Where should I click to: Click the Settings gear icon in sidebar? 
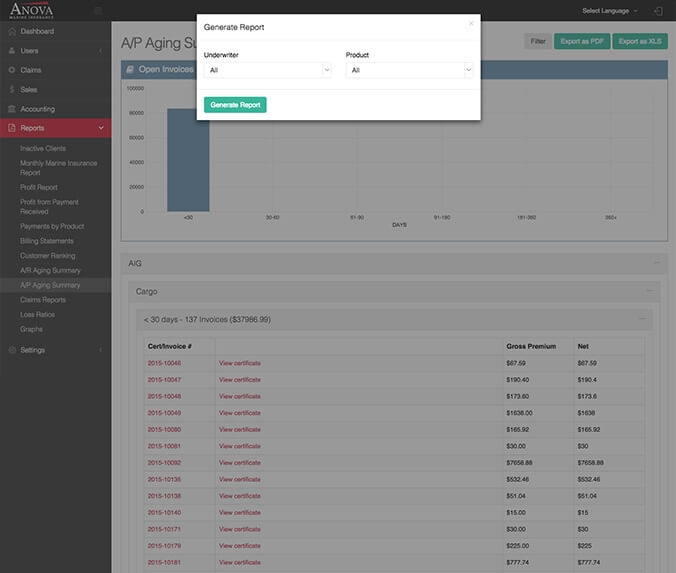click(11, 350)
